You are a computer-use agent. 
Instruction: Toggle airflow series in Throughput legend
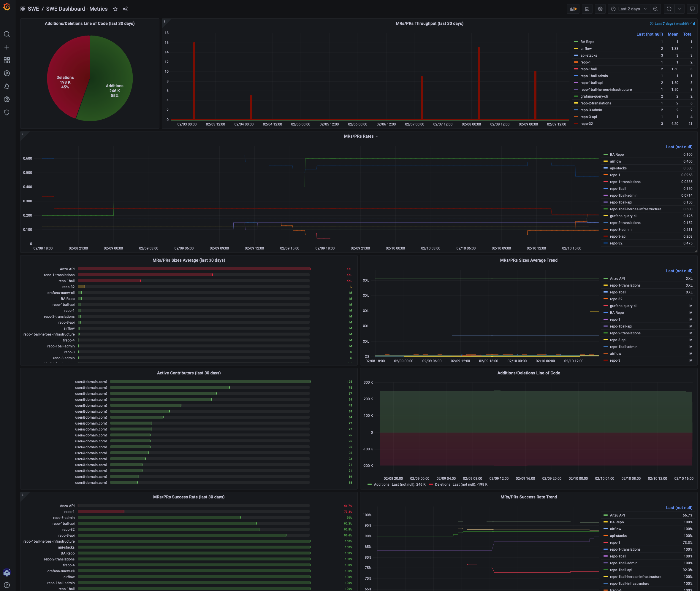click(586, 49)
